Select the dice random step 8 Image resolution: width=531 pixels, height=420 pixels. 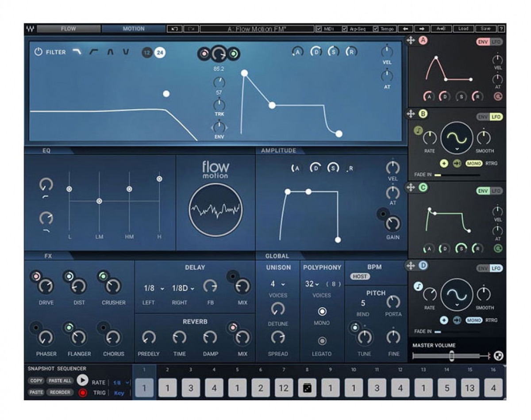[307, 388]
